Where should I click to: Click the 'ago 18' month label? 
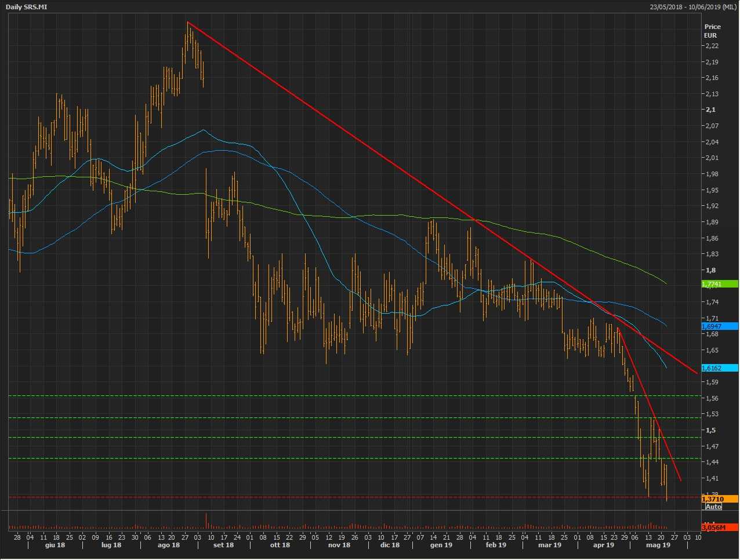point(168,545)
